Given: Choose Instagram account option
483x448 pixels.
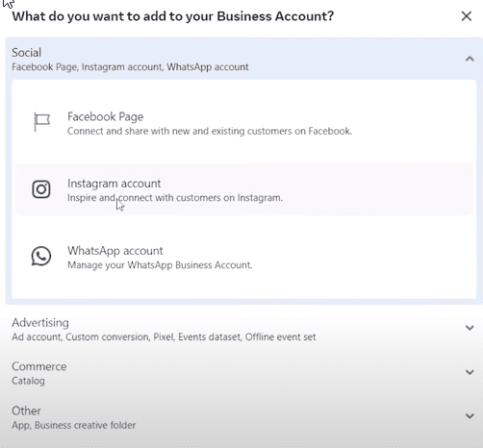Looking at the screenshot, I should pos(244,189).
